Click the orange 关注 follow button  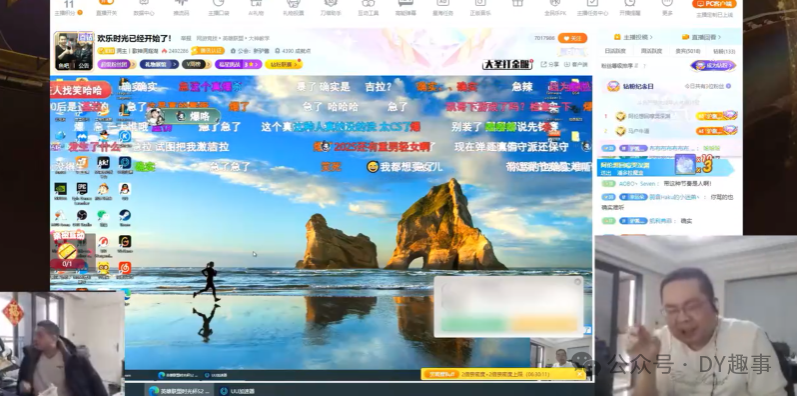(x=572, y=38)
